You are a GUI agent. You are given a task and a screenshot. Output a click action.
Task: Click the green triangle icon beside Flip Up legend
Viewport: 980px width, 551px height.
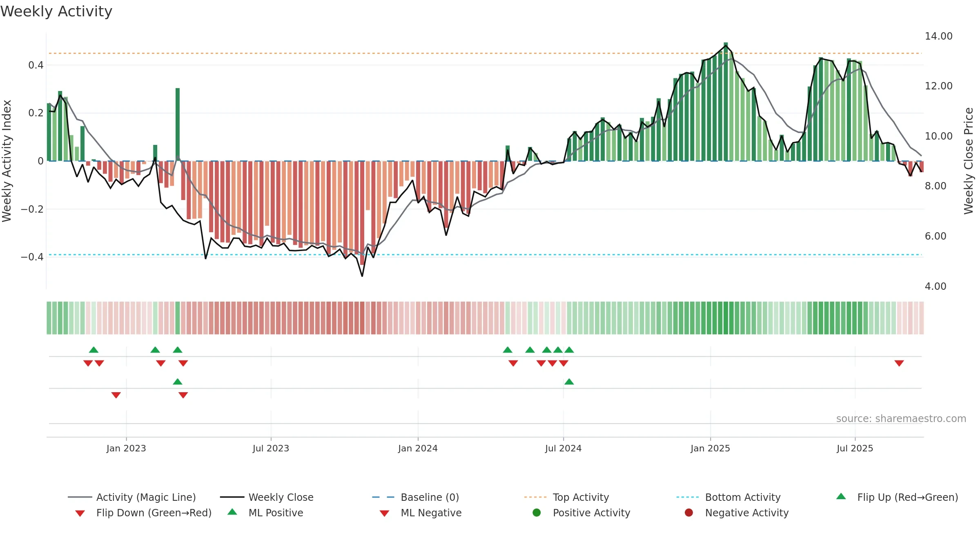841,496
